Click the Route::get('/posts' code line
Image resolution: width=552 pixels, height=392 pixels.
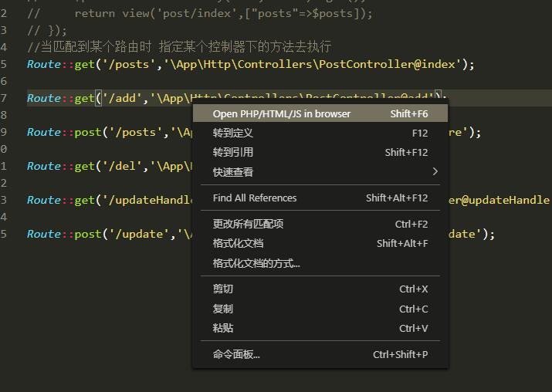(x=251, y=64)
